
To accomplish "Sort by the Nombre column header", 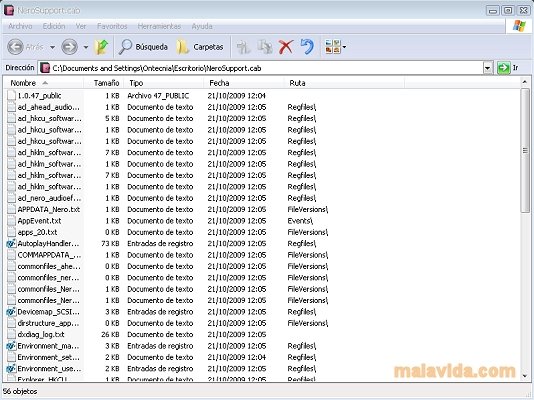I will pos(44,83).
